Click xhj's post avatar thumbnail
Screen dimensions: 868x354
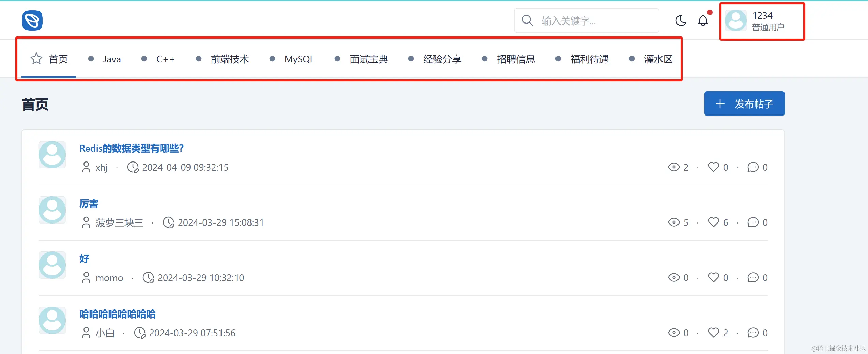point(52,155)
